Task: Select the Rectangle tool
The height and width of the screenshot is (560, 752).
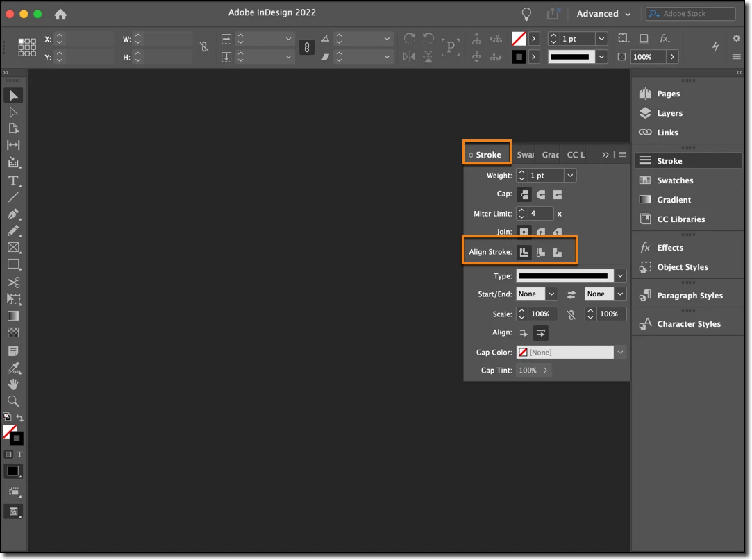Action: 13,264
